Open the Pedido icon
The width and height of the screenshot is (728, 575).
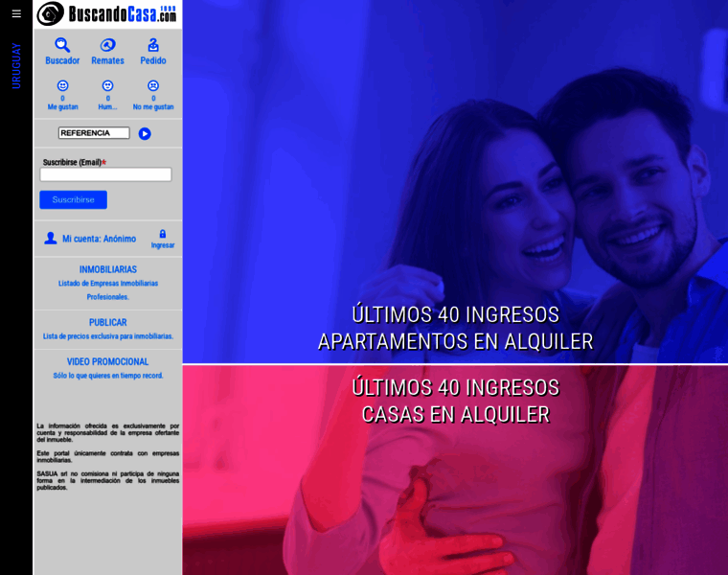tap(153, 45)
